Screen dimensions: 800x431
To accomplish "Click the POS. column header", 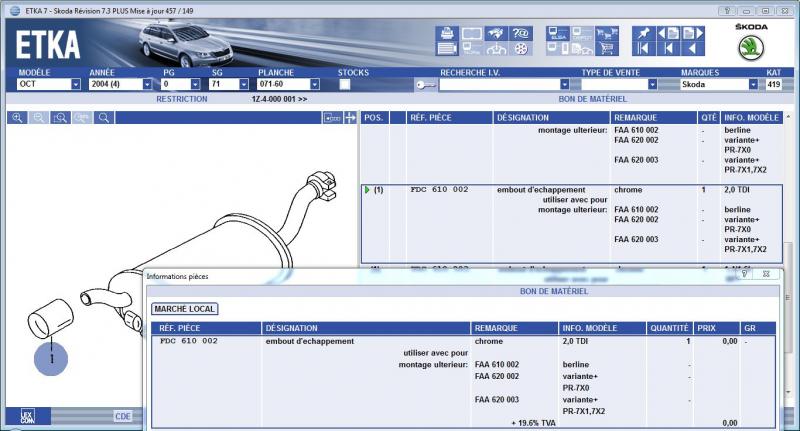I will point(373,118).
